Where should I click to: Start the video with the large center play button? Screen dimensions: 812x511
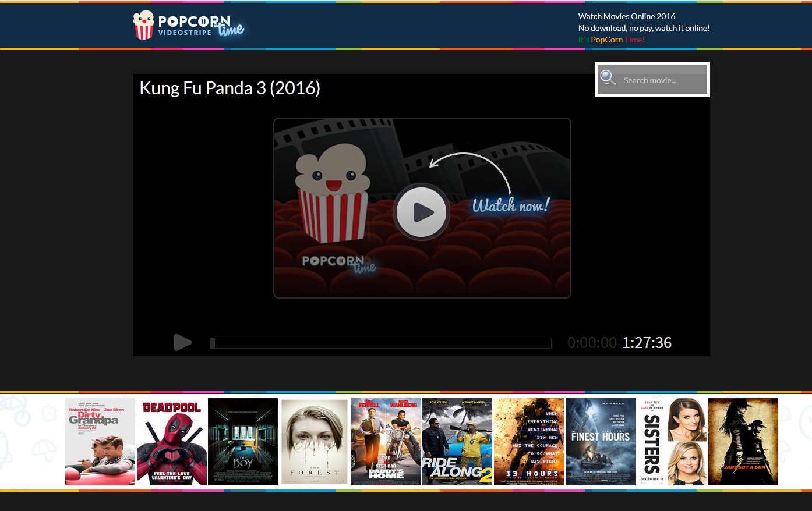(422, 212)
